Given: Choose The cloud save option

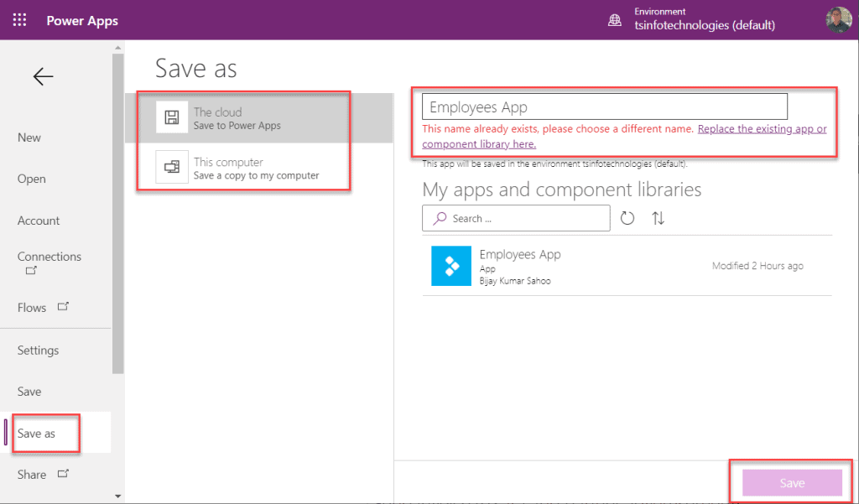Looking at the screenshot, I should tap(258, 117).
